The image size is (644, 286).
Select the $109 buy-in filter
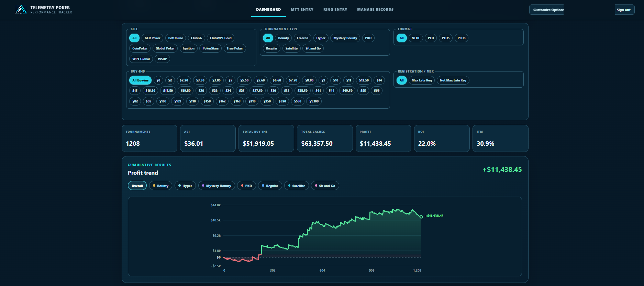pos(178,101)
